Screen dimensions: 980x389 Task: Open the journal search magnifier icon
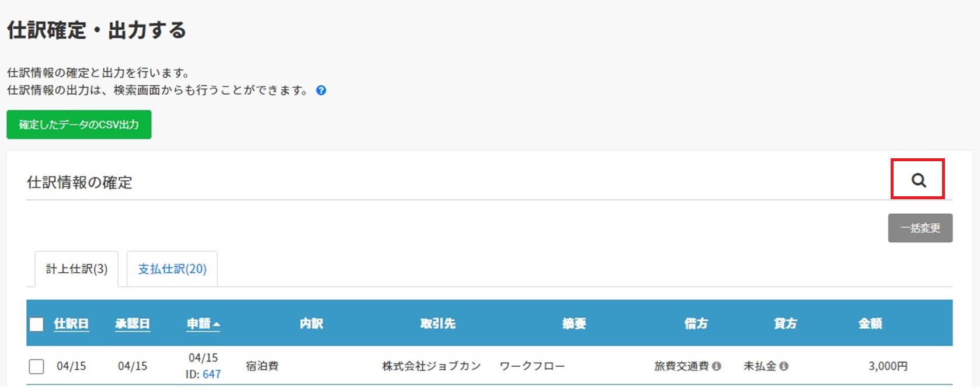tap(918, 180)
